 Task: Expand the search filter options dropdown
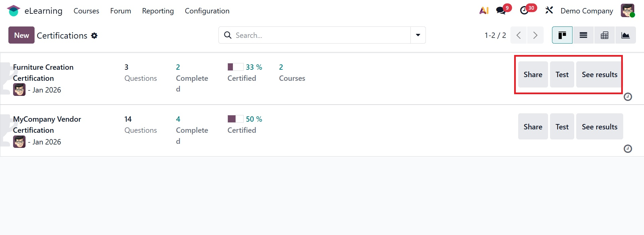pyautogui.click(x=418, y=35)
